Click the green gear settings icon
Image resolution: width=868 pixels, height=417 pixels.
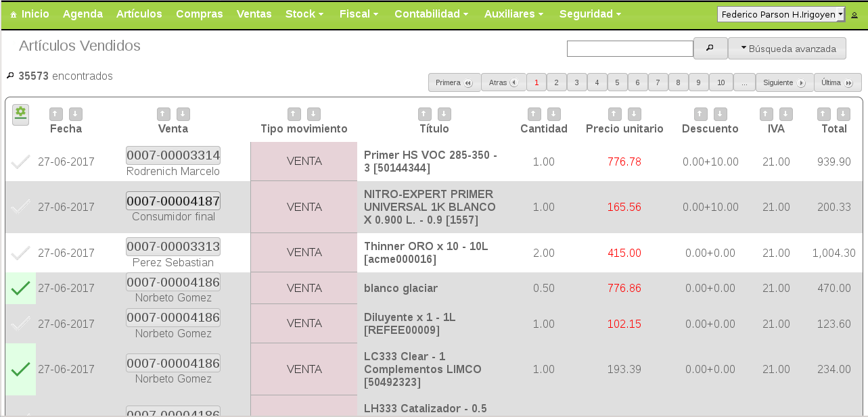pyautogui.click(x=20, y=114)
